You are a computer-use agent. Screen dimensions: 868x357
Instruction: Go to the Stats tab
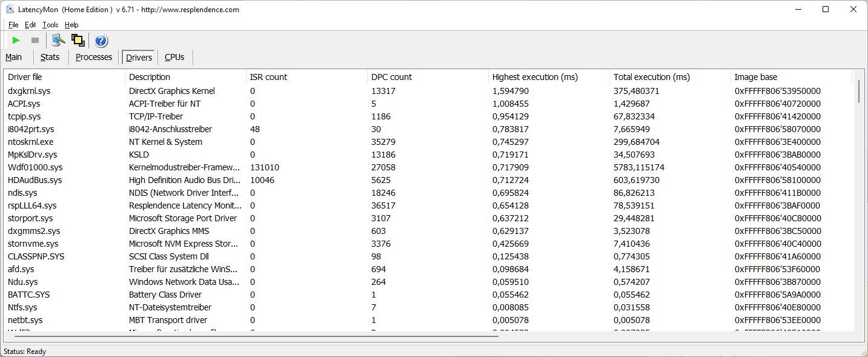point(50,57)
